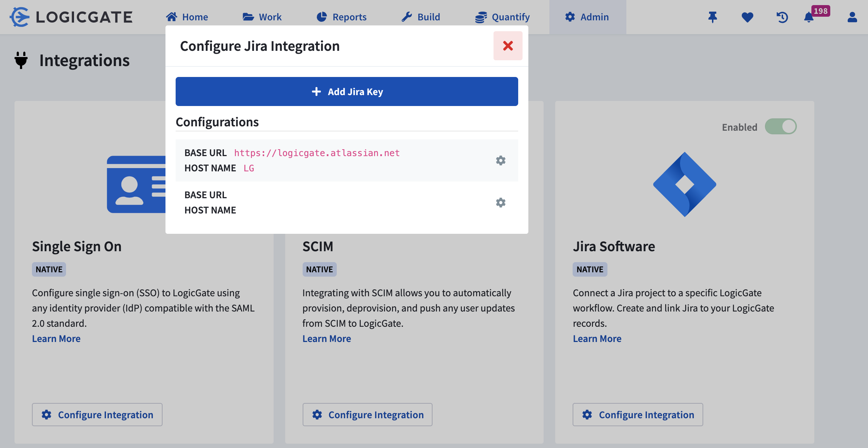
Task: Click the pin icon in top bar
Action: pyautogui.click(x=713, y=17)
